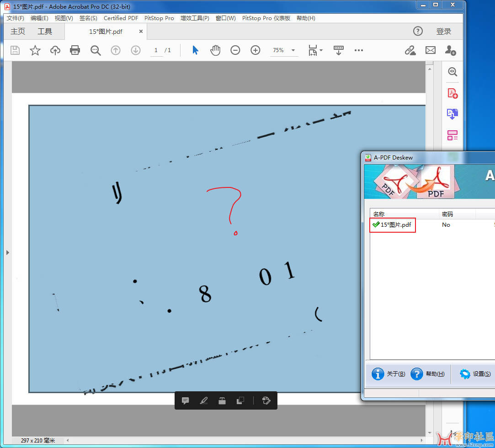Click the Zoom Out minus icon
The height and width of the screenshot is (448, 495).
pyautogui.click(x=235, y=50)
